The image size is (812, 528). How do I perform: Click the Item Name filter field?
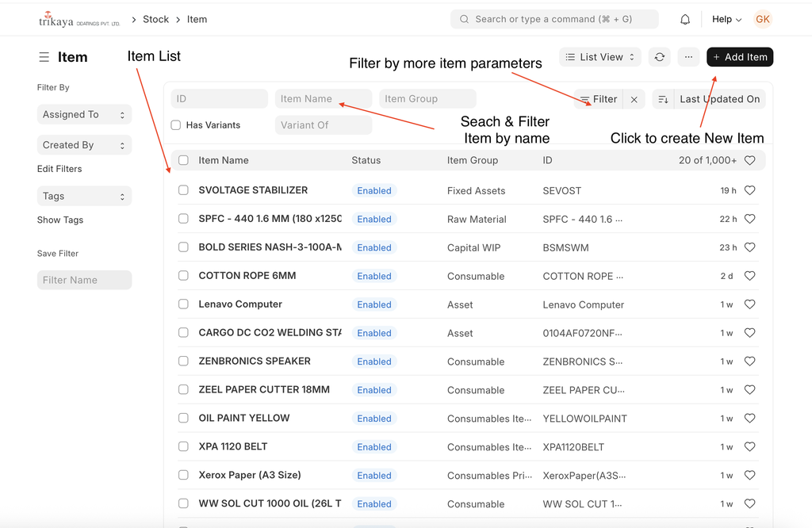324,99
